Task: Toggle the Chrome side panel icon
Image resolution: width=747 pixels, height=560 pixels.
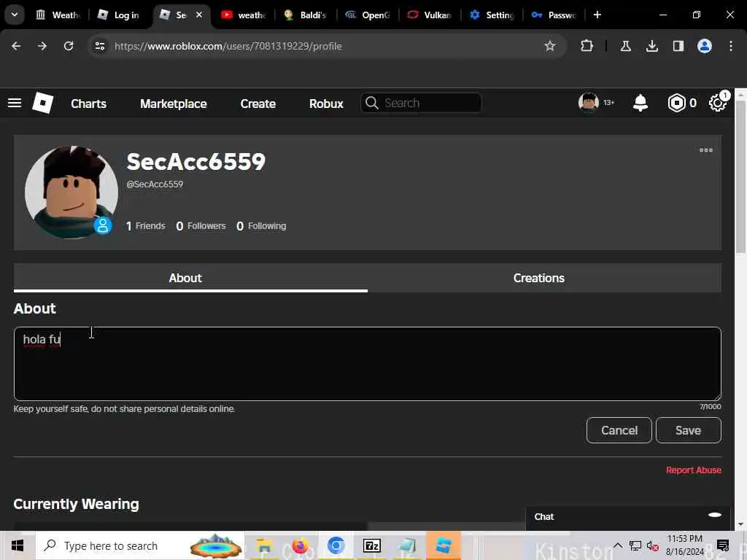Action: tap(678, 46)
